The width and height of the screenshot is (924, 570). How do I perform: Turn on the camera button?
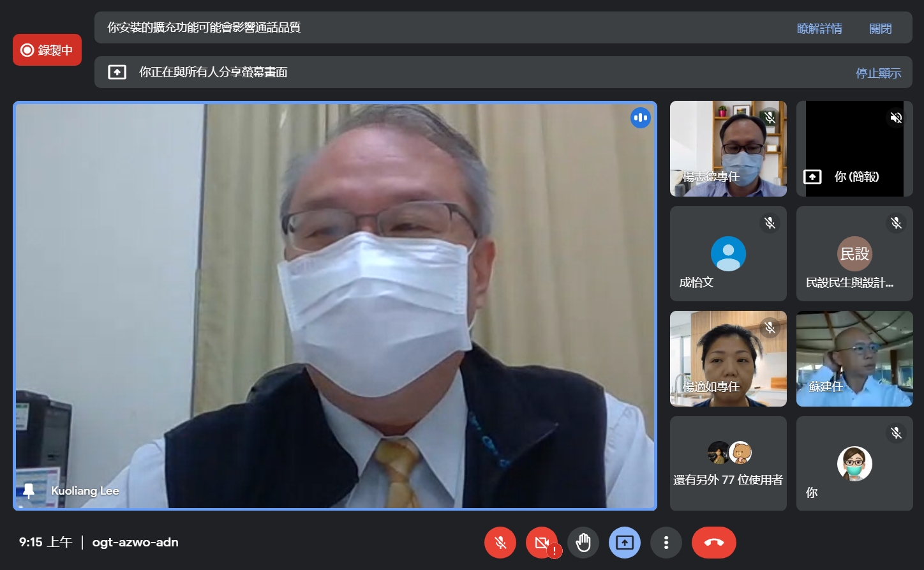tap(542, 543)
